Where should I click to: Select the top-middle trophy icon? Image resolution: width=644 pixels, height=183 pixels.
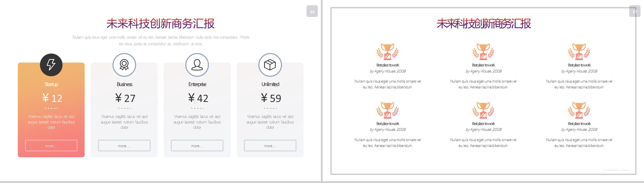point(483,52)
